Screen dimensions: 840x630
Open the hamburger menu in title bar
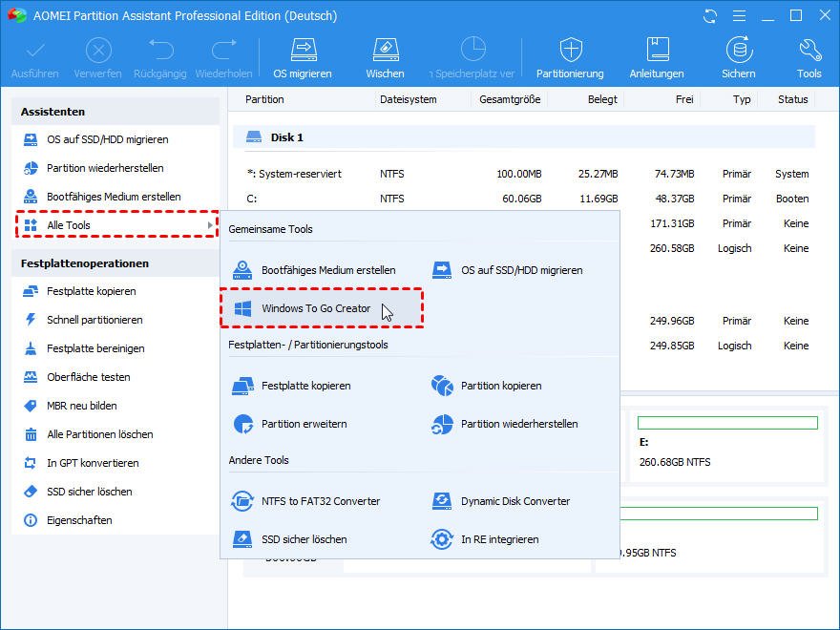(x=739, y=16)
